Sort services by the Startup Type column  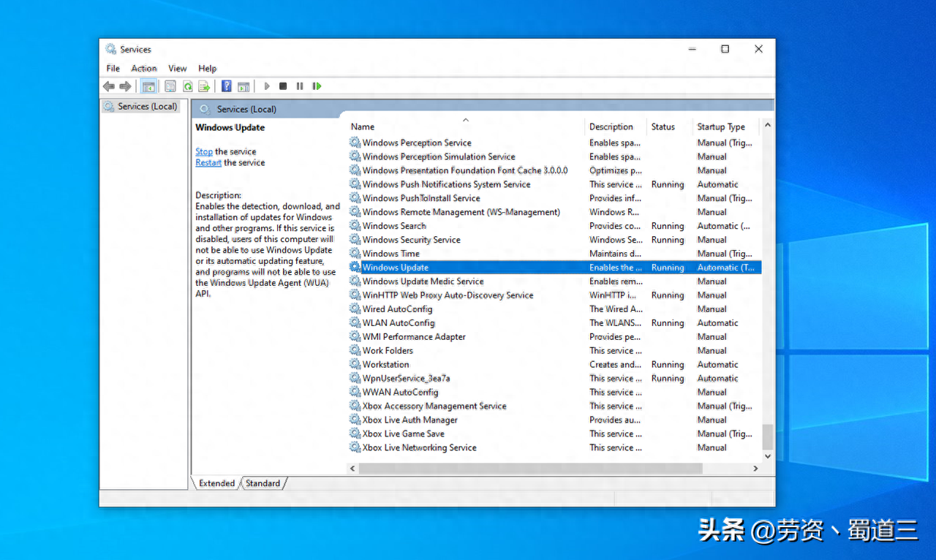pos(720,126)
